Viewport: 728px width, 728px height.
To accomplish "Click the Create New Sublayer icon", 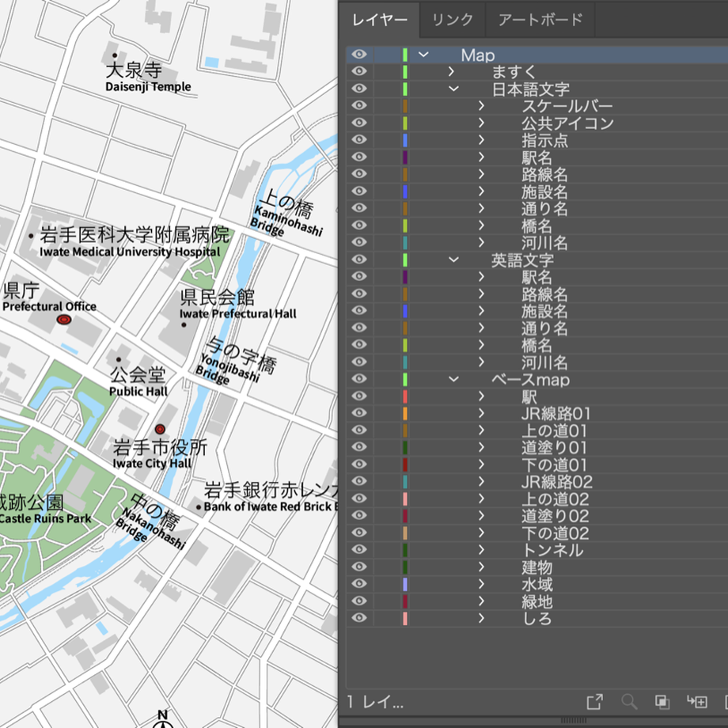I will click(x=697, y=702).
